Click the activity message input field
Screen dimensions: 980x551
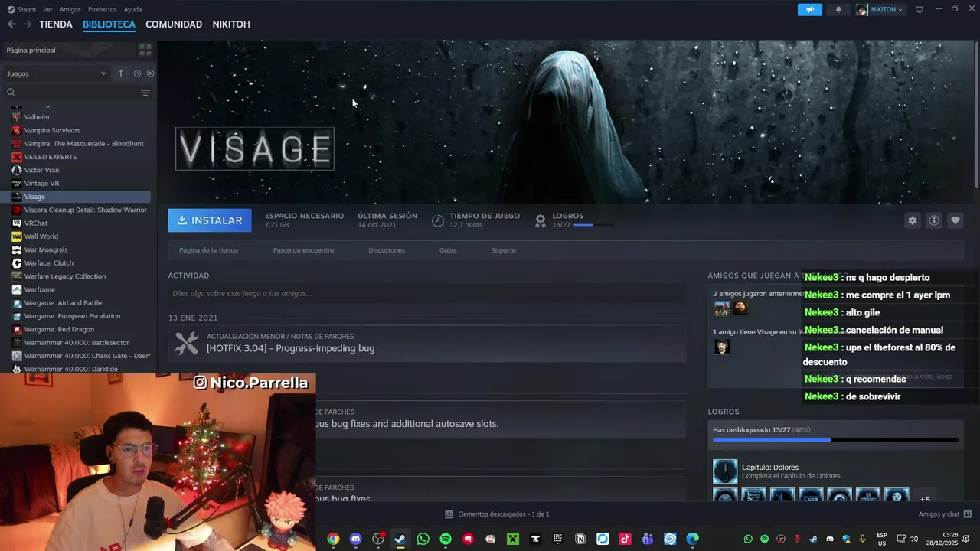tap(426, 293)
